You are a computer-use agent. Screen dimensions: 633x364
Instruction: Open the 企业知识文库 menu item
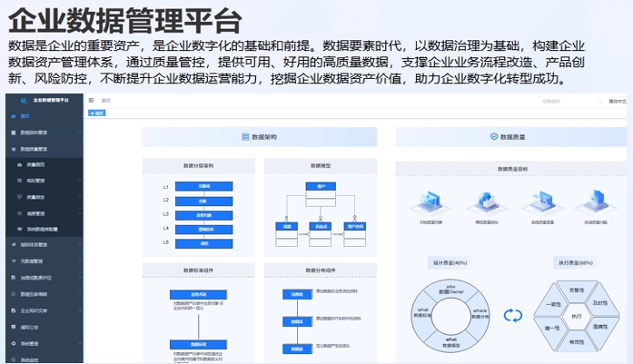coord(45,310)
